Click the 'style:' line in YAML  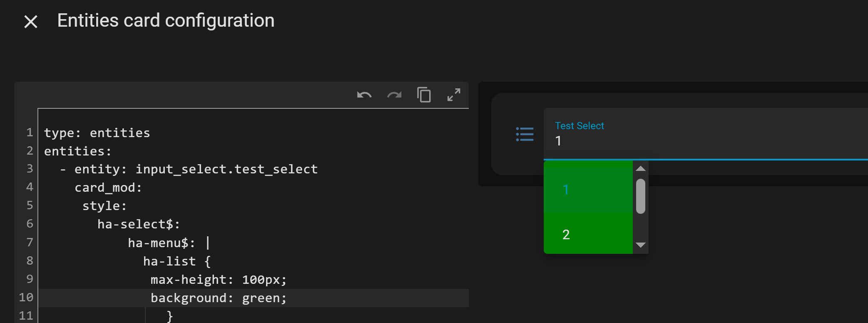pos(104,206)
